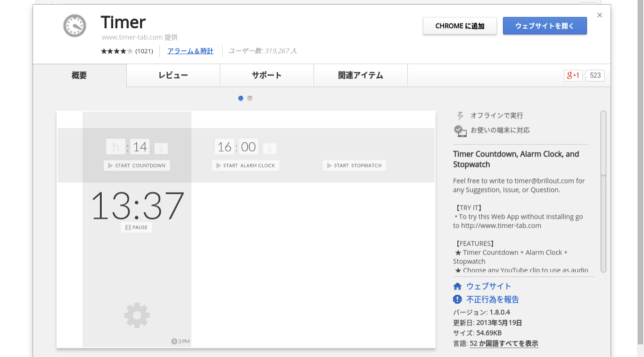
Task: Click the Timer Countdown, Alarm Clock heading
Action: (x=516, y=159)
